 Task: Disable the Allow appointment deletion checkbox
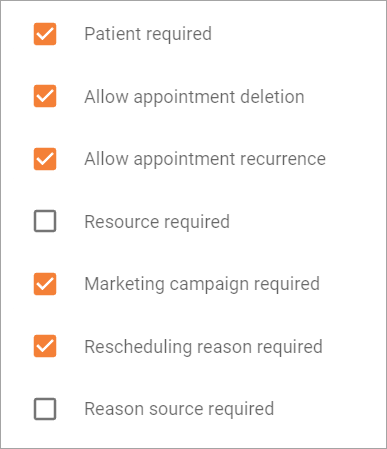tap(45, 96)
